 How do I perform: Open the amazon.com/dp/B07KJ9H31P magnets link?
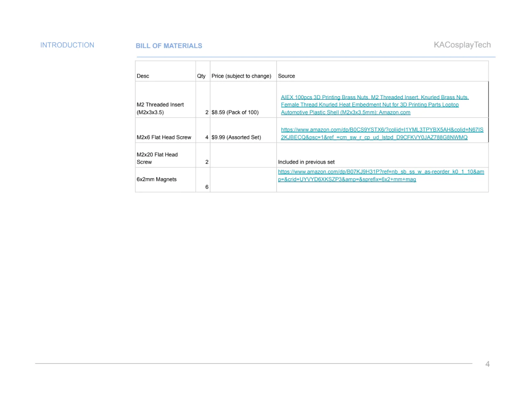point(381,175)
